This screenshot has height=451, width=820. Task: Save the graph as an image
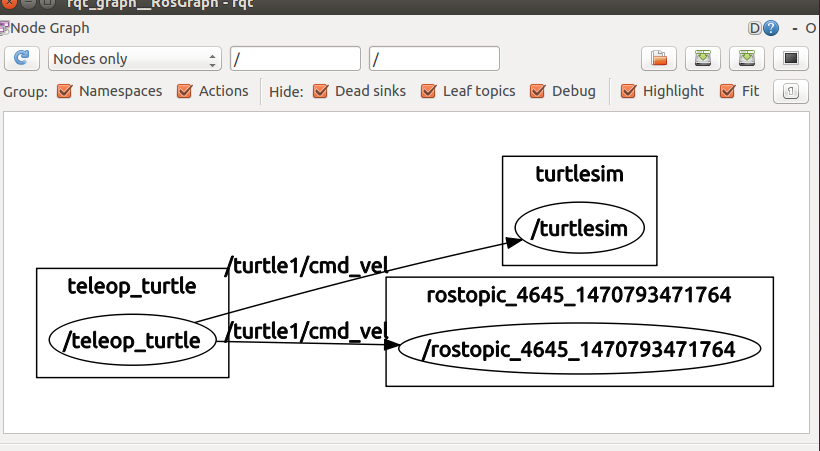pyautogui.click(x=791, y=59)
